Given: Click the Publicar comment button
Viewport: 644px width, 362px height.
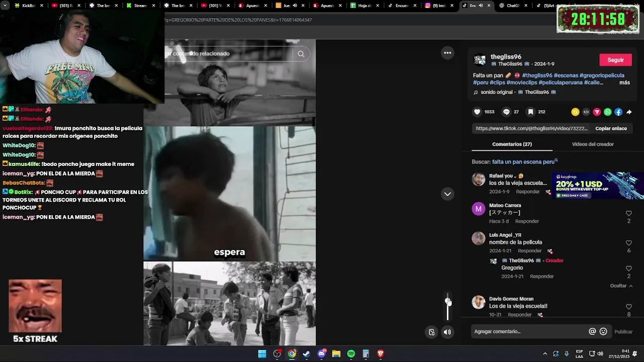Looking at the screenshot, I should click(x=623, y=332).
